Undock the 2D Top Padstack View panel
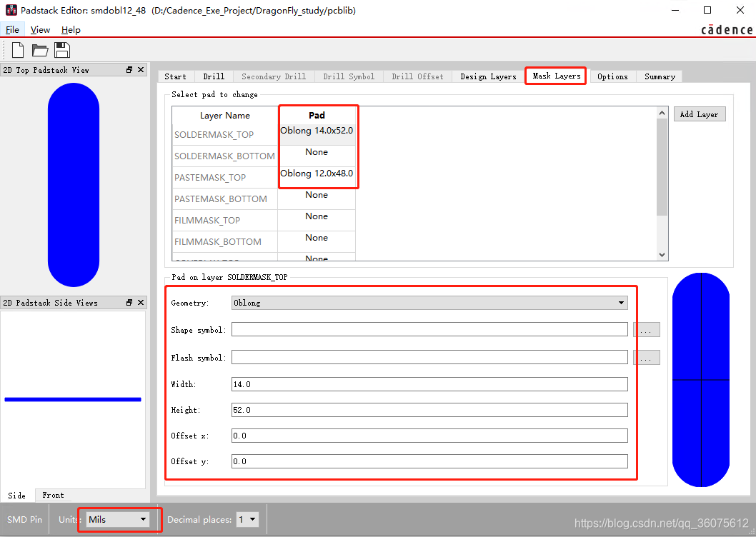Screen dimensions: 756x537 coord(129,70)
